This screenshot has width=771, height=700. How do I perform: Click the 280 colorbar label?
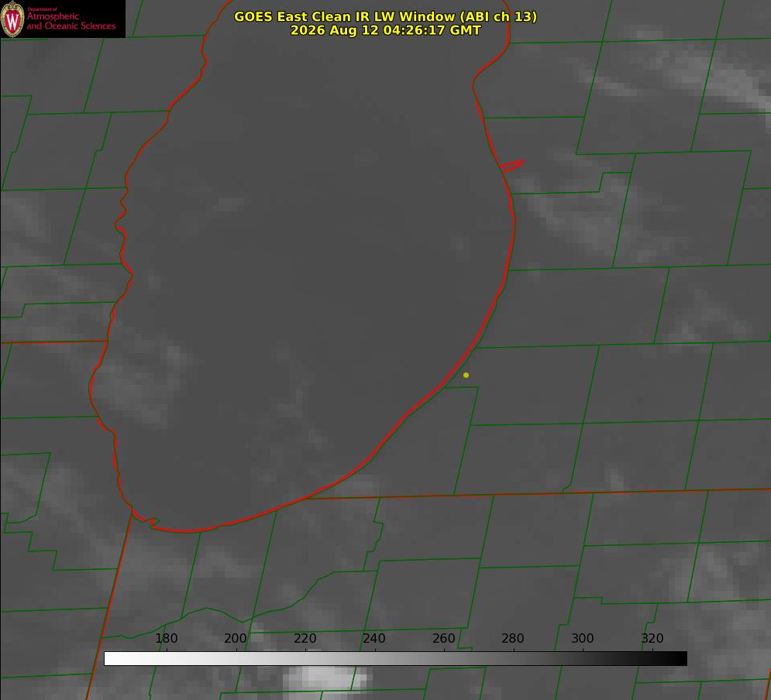pyautogui.click(x=513, y=638)
